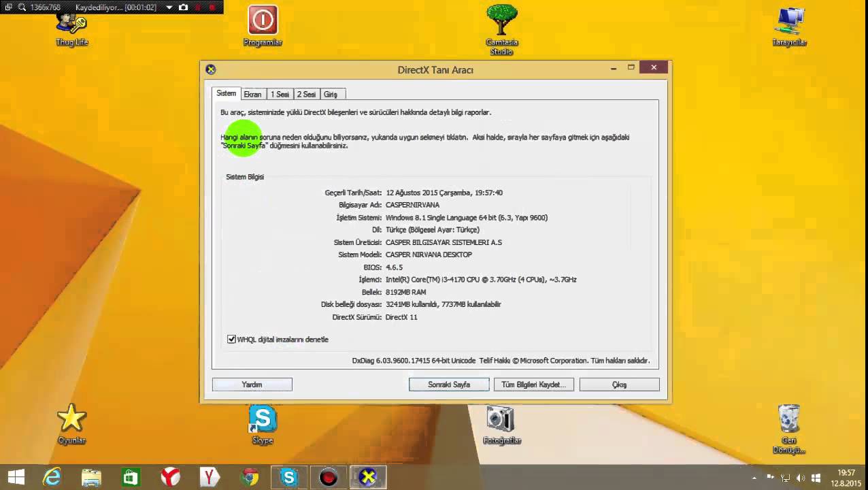Stop recording with the red stop icon
The image size is (868, 490).
pyautogui.click(x=212, y=7)
